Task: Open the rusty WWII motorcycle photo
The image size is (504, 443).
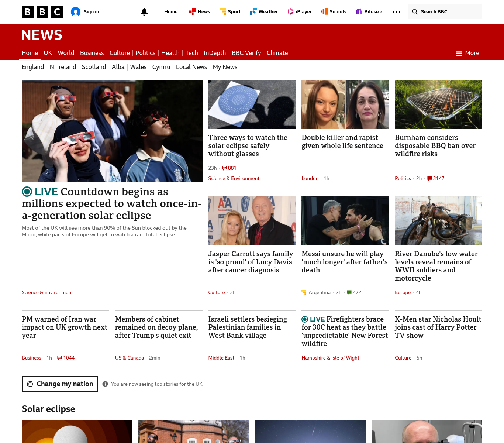Action: [438, 221]
